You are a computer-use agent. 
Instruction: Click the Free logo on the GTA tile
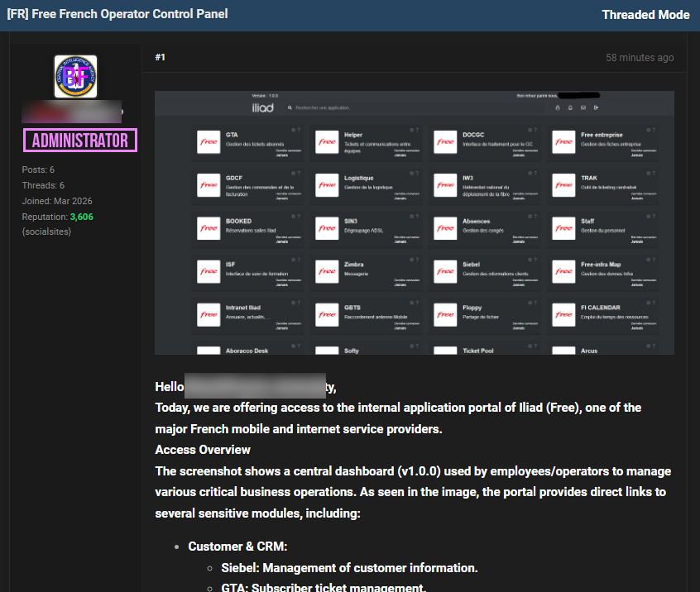pyautogui.click(x=209, y=142)
